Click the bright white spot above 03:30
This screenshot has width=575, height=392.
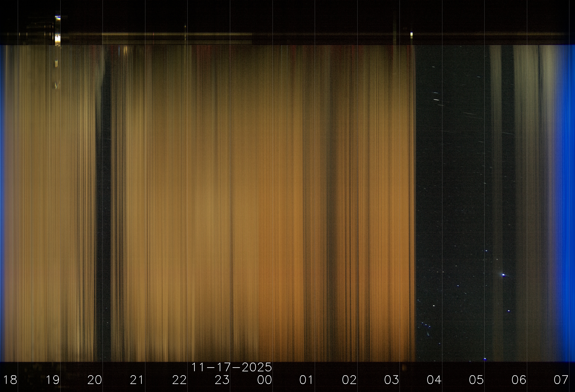tap(411, 34)
